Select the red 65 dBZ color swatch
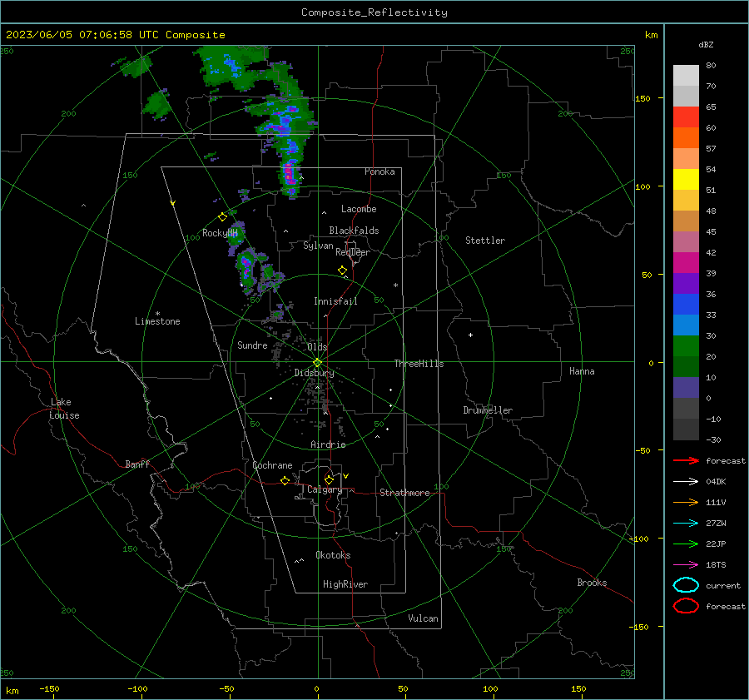This screenshot has height=700, width=749. point(686,117)
